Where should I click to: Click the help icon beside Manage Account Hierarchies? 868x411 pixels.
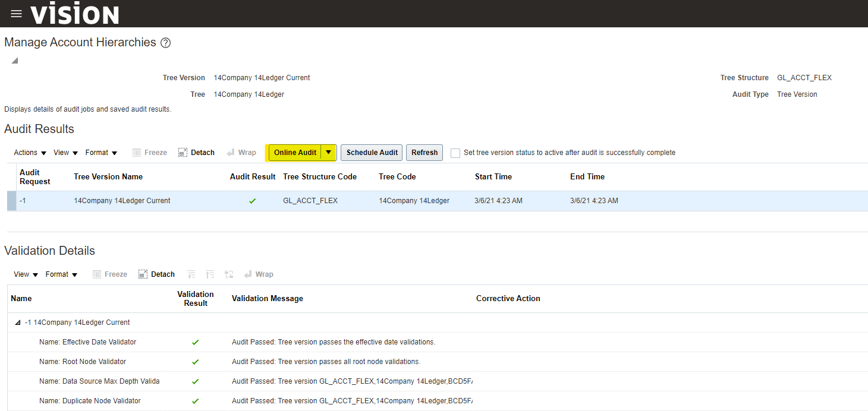point(166,43)
